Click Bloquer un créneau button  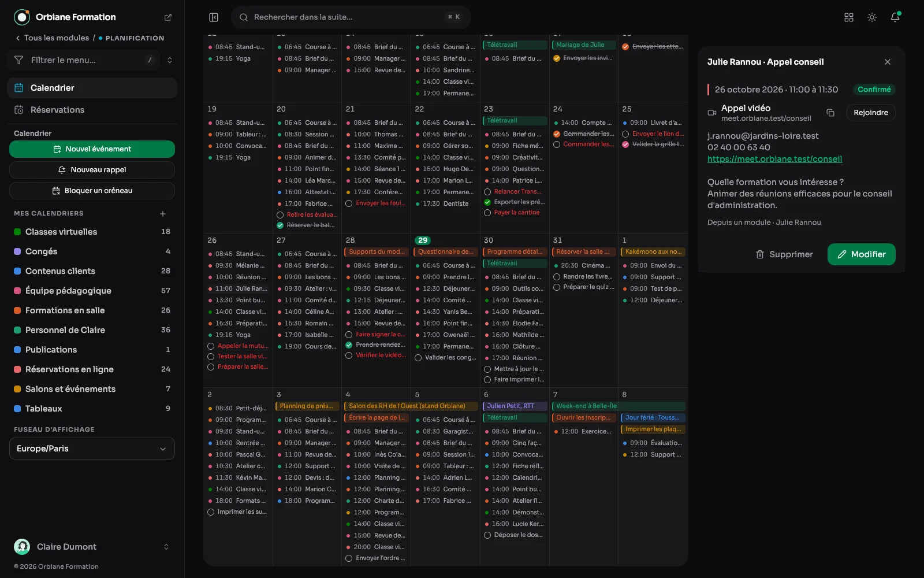click(92, 191)
